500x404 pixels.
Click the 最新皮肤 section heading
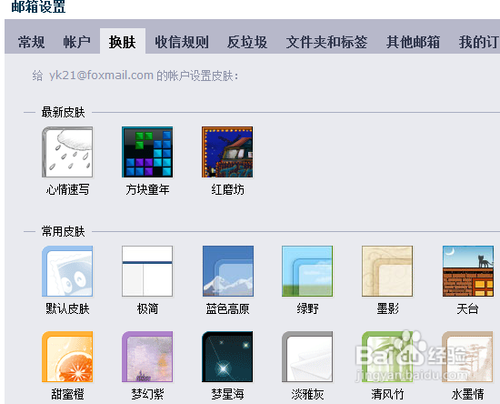[63, 112]
